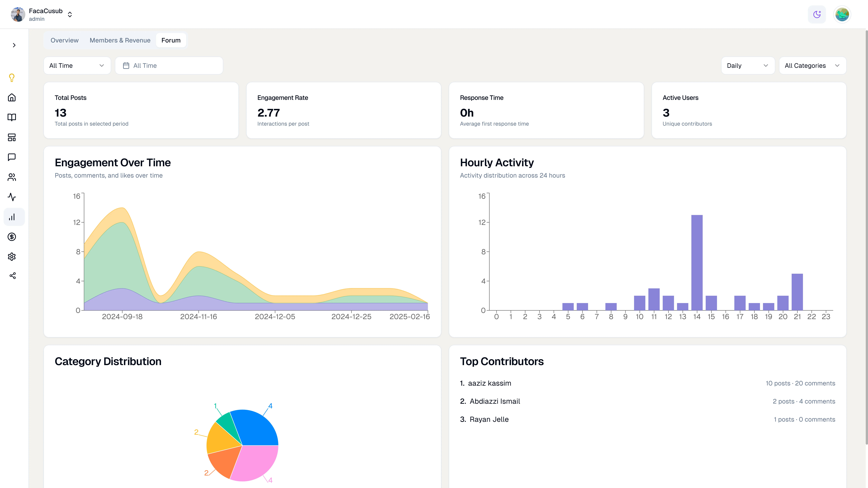
Task: Expand the sidebar with the chevron arrow
Action: pyautogui.click(x=14, y=45)
